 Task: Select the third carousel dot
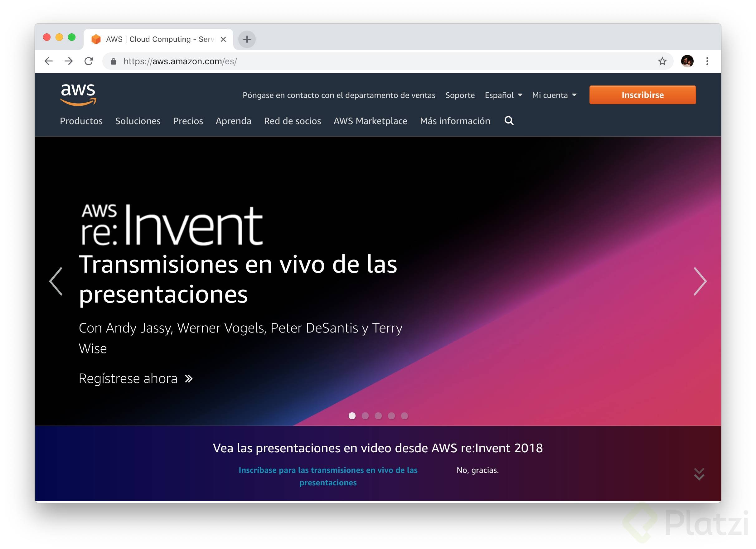378,416
